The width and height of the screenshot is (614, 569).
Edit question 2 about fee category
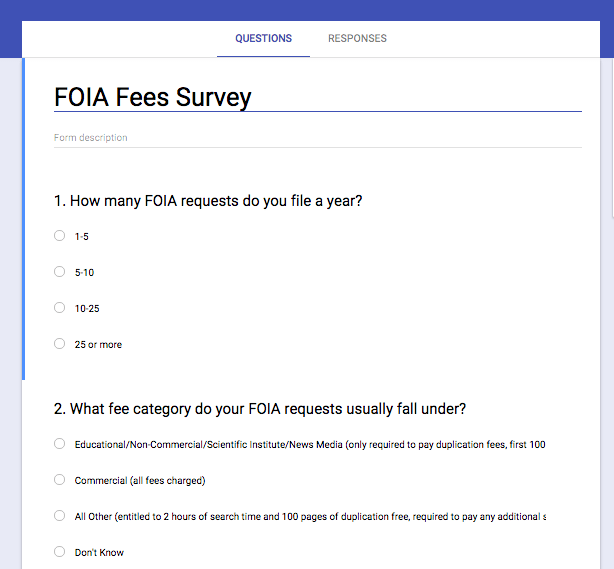point(260,409)
